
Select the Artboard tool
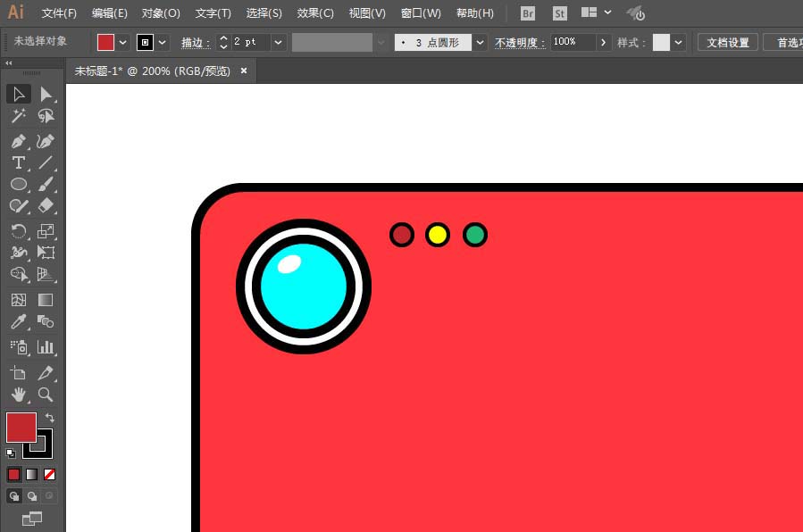[x=19, y=373]
